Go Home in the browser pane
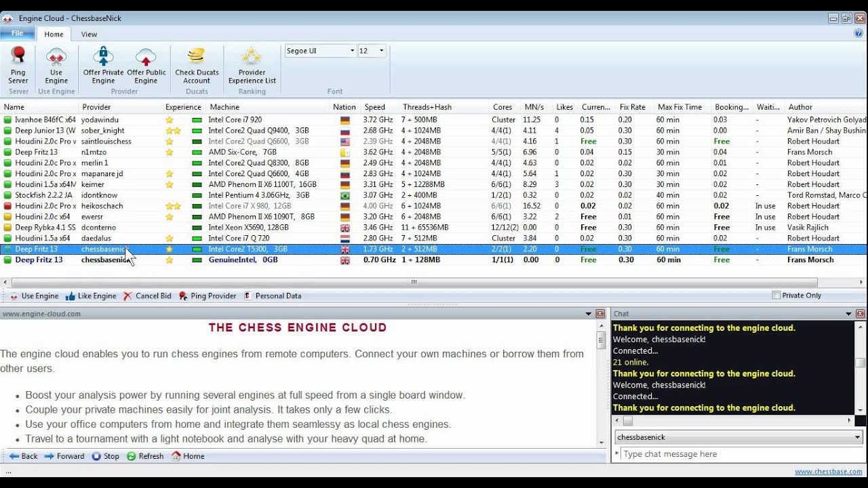This screenshot has width=868, height=488. click(x=188, y=456)
